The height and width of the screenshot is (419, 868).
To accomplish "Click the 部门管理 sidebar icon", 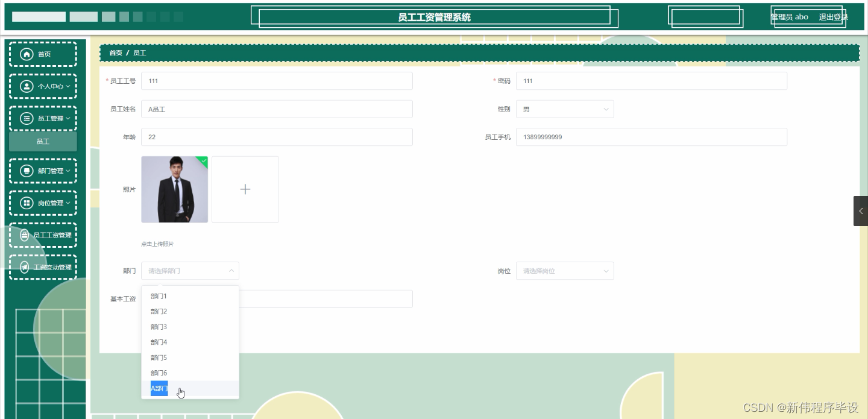I will [27, 171].
